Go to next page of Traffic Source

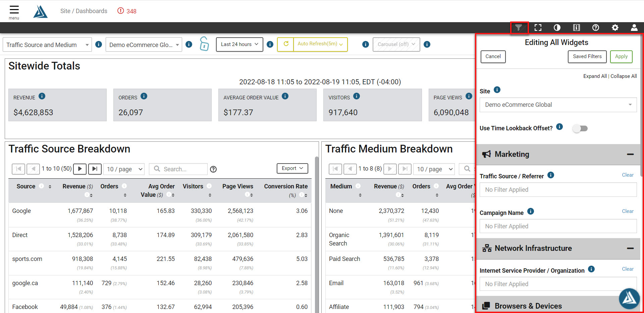[x=80, y=169]
